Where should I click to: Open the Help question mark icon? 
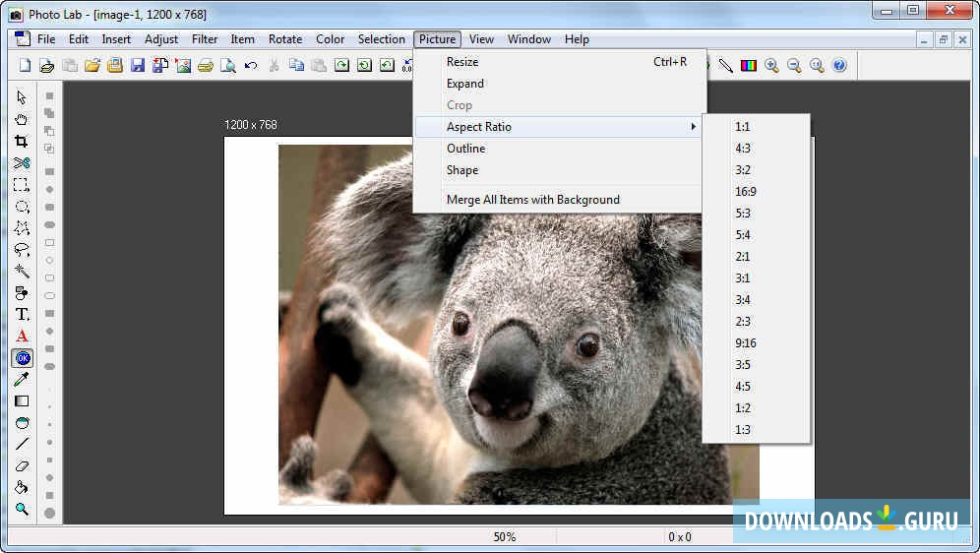(839, 66)
